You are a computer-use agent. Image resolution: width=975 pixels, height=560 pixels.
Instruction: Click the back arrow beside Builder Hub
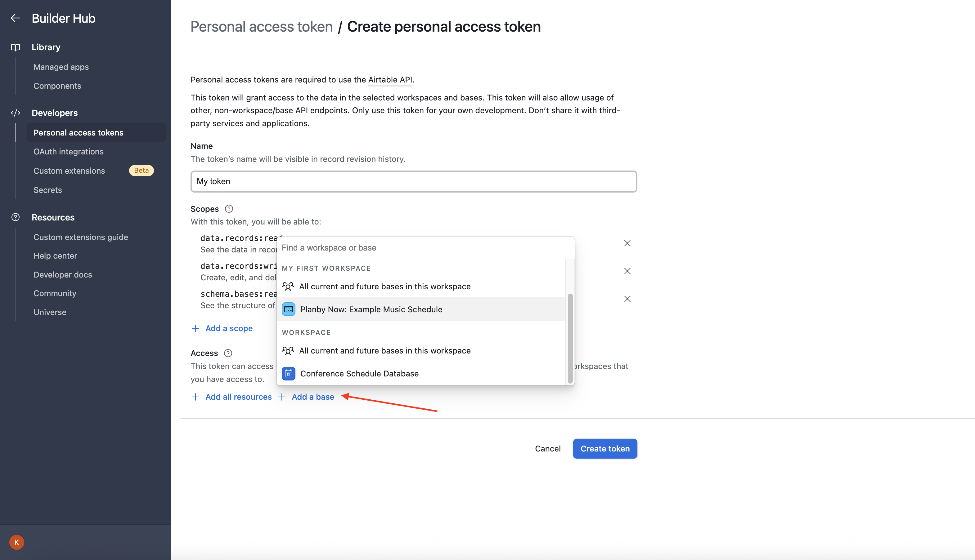(16, 18)
